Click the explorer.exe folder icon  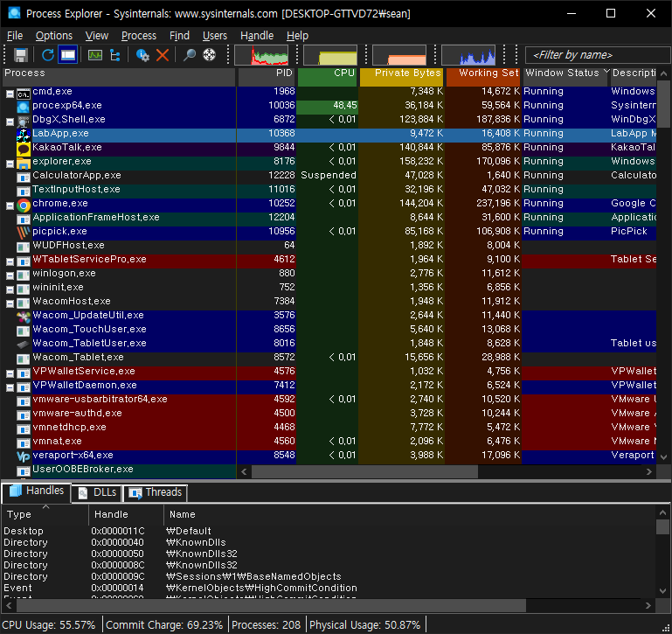(x=23, y=164)
